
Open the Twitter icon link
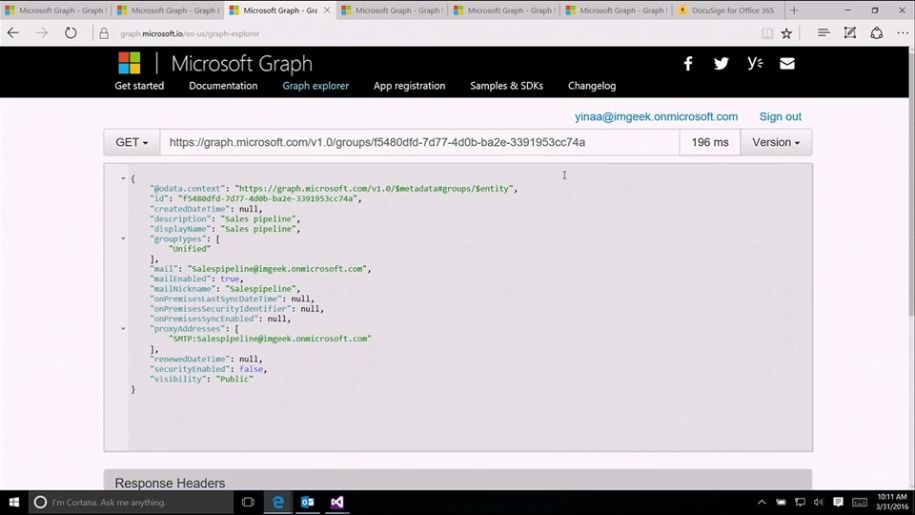(721, 64)
